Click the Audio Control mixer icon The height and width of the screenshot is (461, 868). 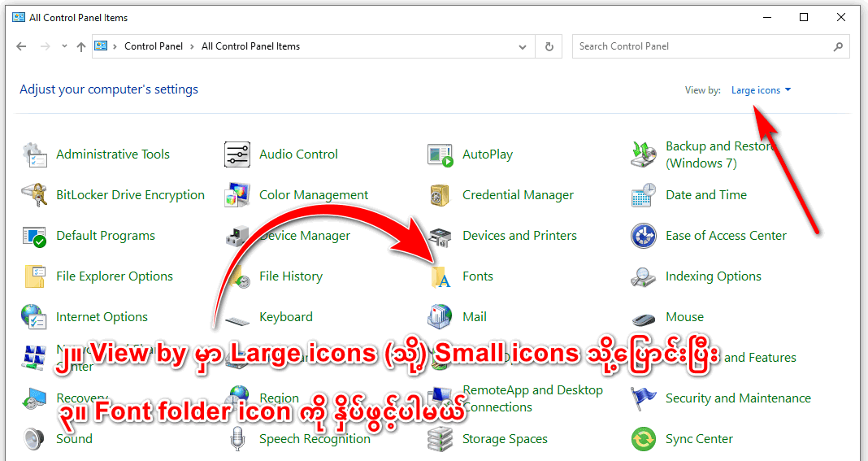point(237,154)
